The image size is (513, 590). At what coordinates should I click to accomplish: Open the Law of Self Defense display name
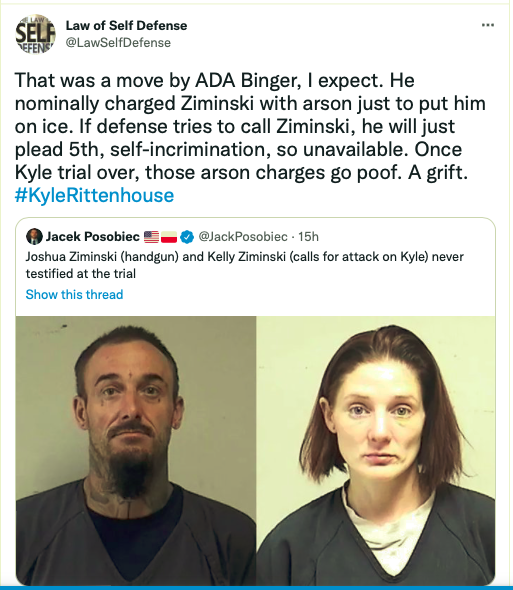point(126,26)
